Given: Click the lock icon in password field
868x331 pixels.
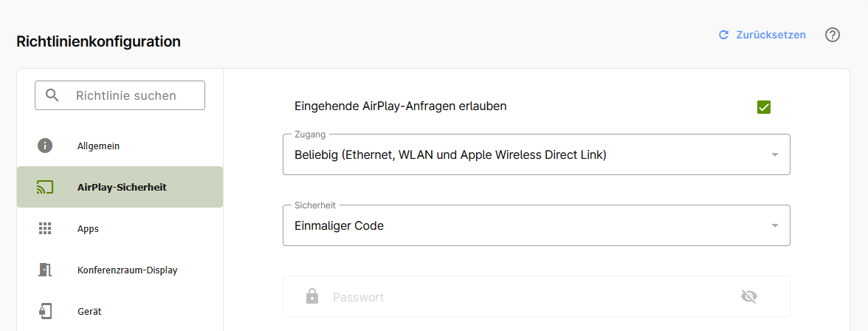Looking at the screenshot, I should [312, 296].
